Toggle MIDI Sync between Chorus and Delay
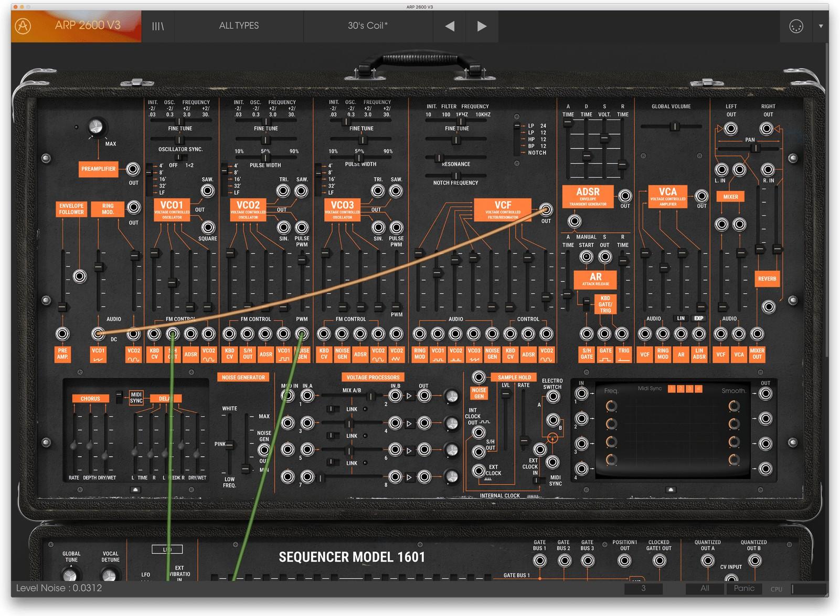 point(136,399)
